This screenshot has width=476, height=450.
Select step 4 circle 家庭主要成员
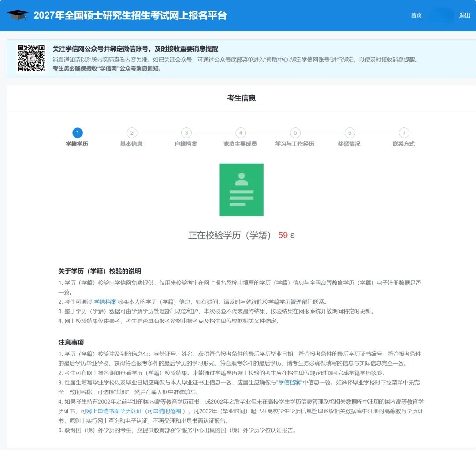[x=241, y=133]
